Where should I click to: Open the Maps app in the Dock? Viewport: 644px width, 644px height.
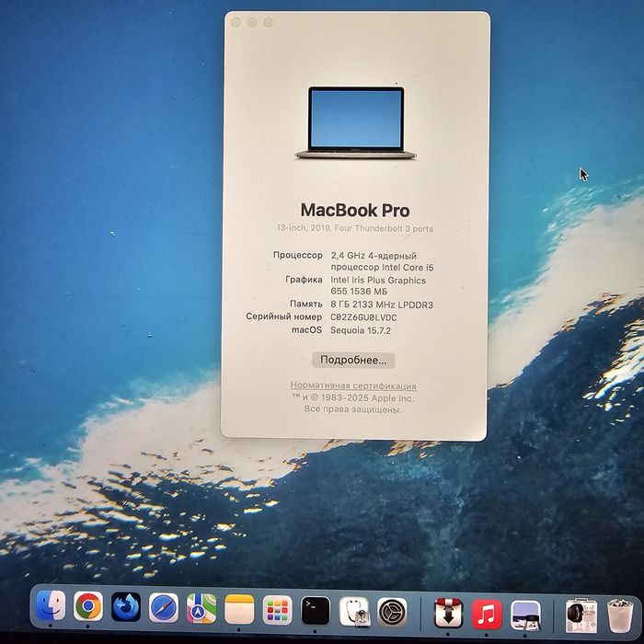point(201,608)
